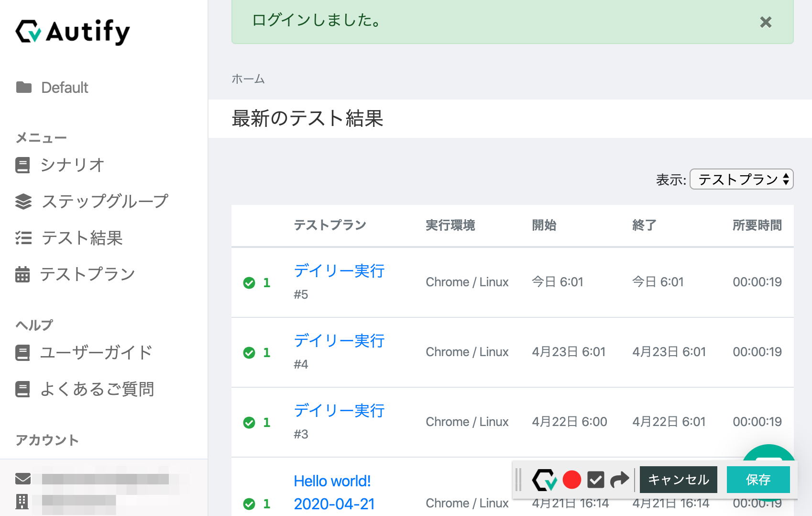Open デイリー実行 #4 test result link
Screen dimensions: 812x516
point(339,341)
